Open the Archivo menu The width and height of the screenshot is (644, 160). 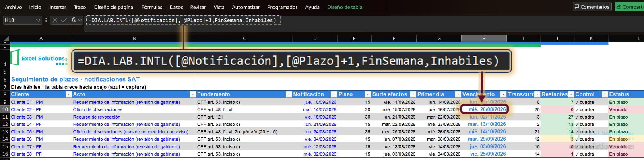click(13, 7)
